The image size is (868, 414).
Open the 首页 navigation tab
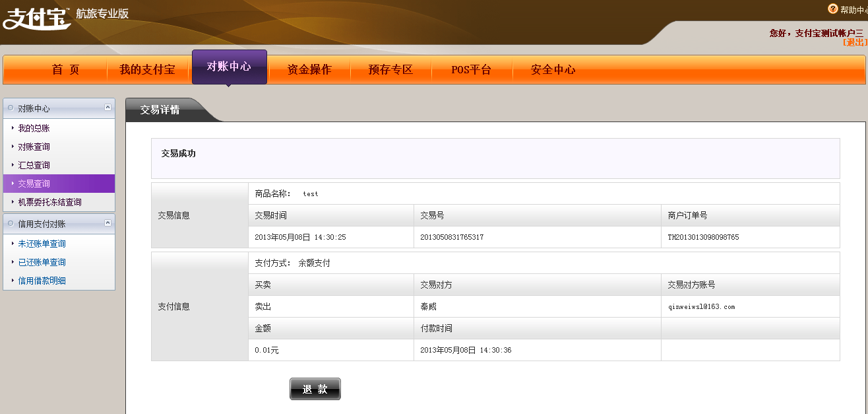65,70
